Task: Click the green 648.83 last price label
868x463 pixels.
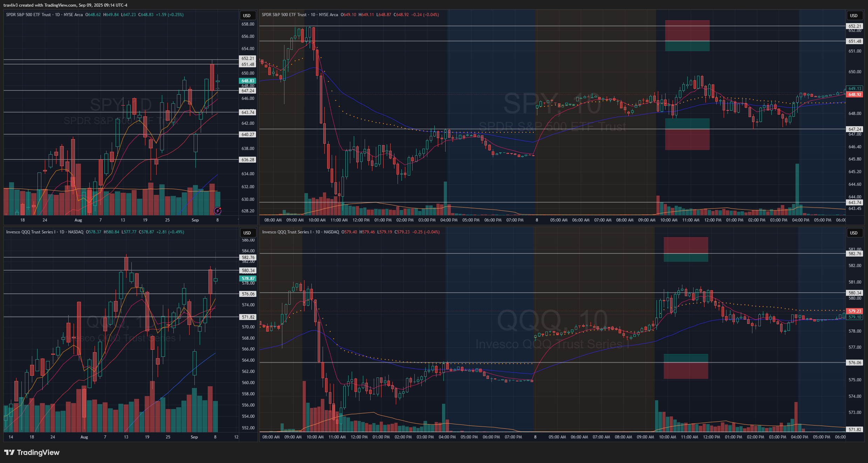Action: (x=248, y=81)
